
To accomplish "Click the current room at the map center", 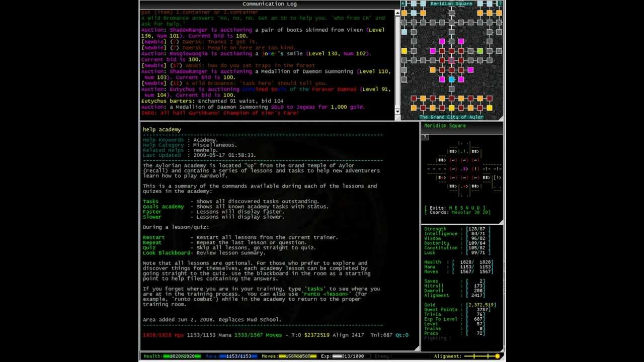I will click(451, 60).
